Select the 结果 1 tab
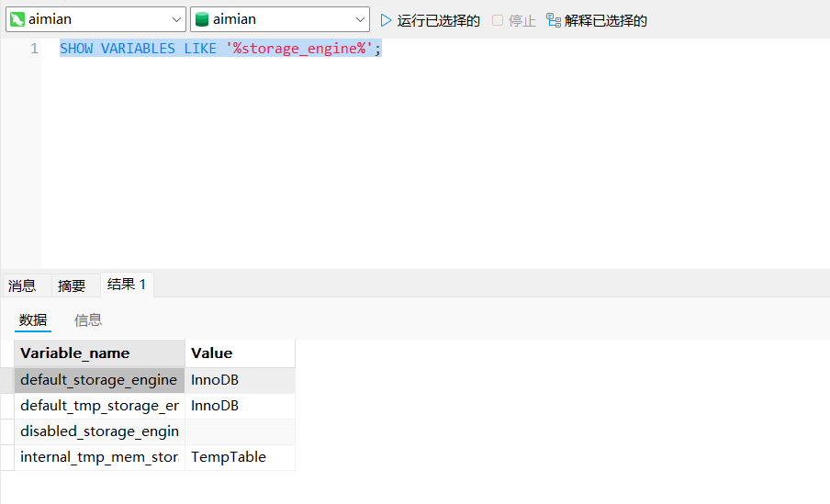This screenshot has height=504, width=830. pyautogui.click(x=127, y=285)
